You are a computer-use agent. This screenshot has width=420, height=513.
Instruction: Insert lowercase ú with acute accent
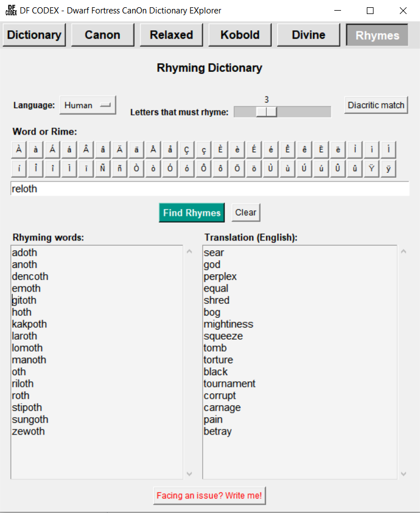pos(321,169)
